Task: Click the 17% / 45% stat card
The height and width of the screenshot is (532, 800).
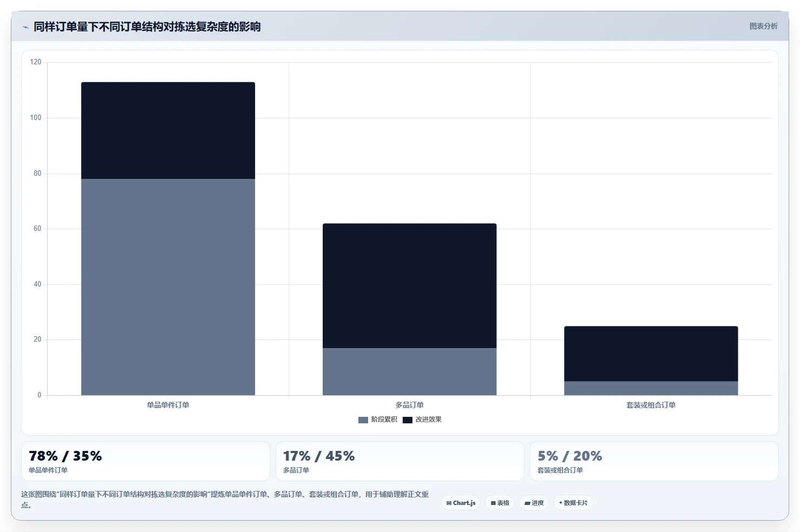Action: (x=400, y=461)
